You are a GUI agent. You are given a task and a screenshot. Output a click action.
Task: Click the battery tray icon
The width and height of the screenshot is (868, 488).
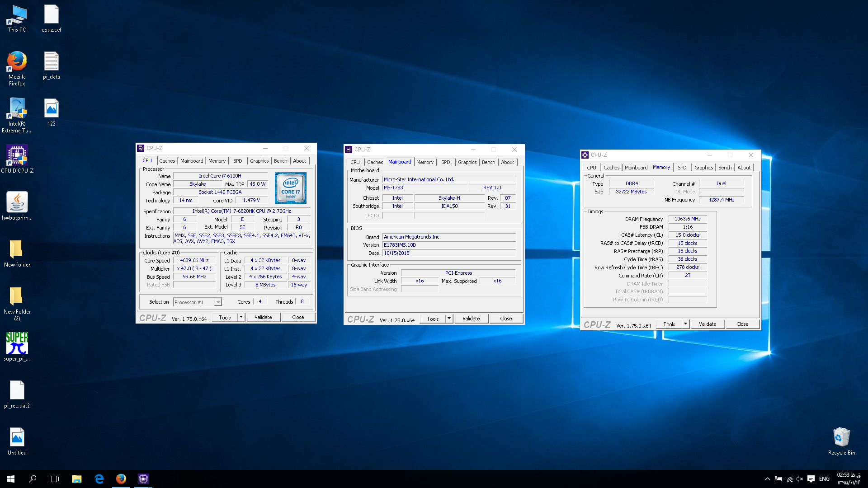(x=778, y=479)
